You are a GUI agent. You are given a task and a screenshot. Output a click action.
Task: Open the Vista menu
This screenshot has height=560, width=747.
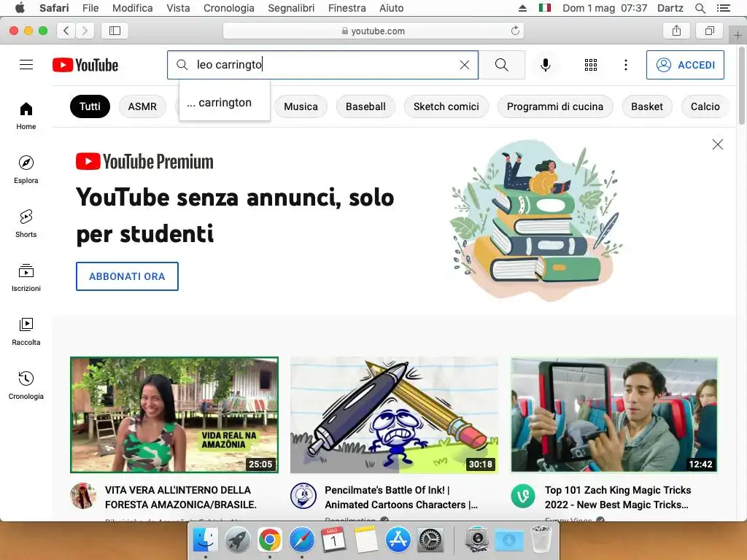pos(178,8)
